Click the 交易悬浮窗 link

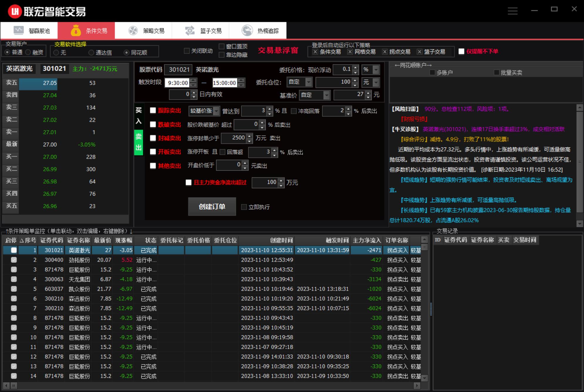(278, 50)
